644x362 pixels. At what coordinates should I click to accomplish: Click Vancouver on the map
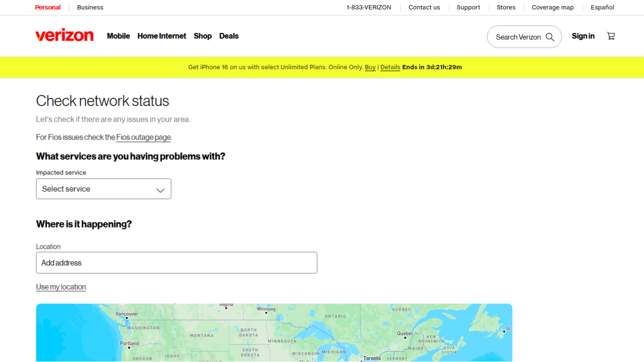pos(127,314)
